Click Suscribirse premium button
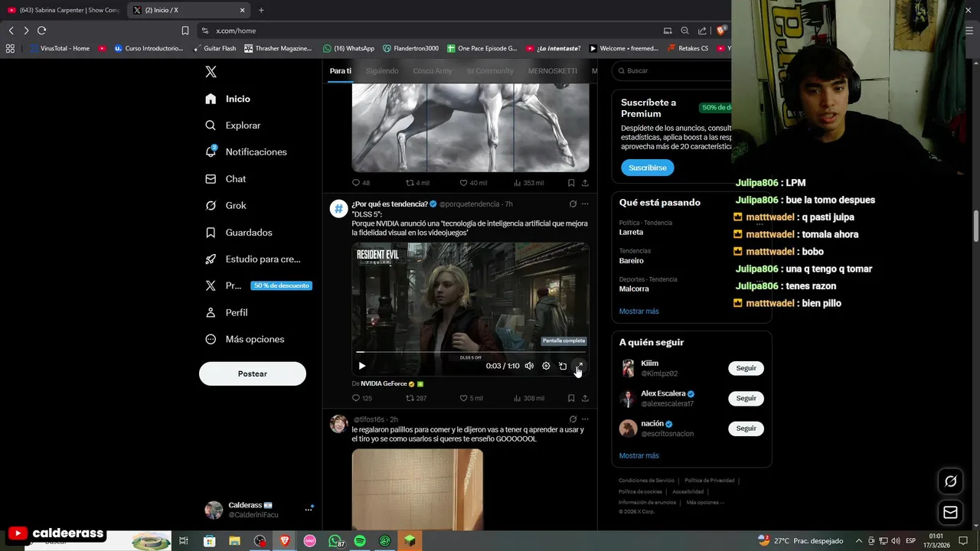This screenshot has width=980, height=551. 648,168
